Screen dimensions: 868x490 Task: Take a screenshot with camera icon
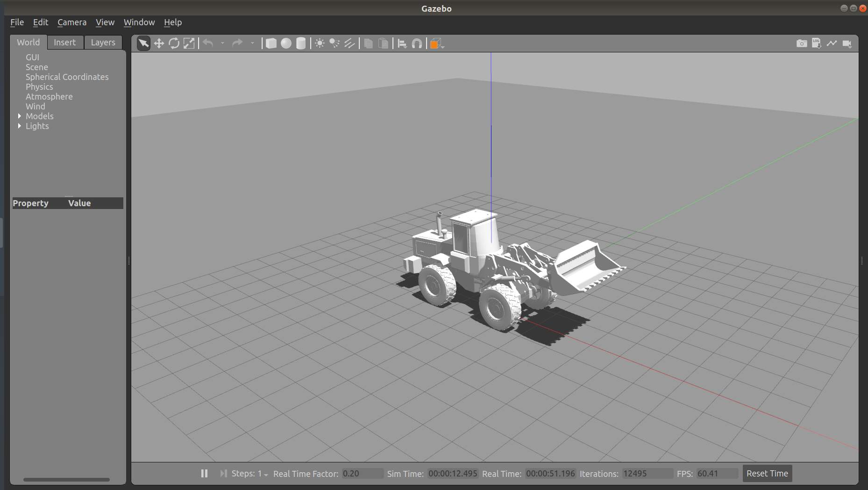point(802,43)
